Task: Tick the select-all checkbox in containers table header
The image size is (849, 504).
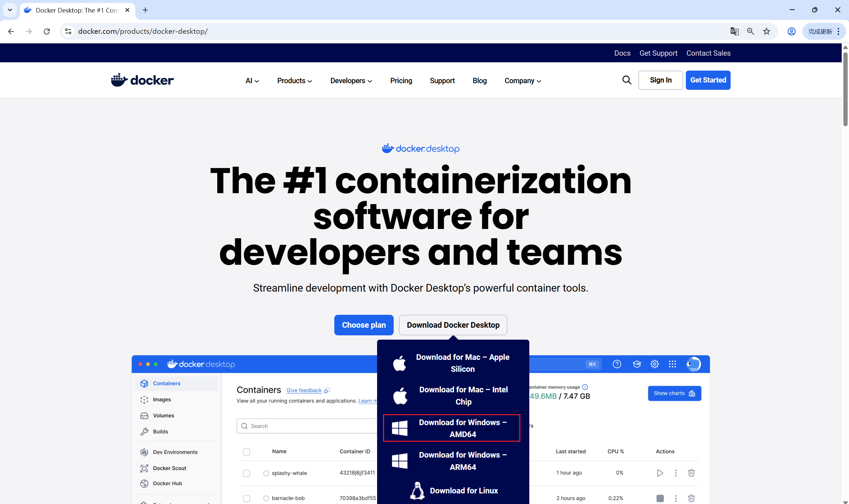Action: [246, 451]
